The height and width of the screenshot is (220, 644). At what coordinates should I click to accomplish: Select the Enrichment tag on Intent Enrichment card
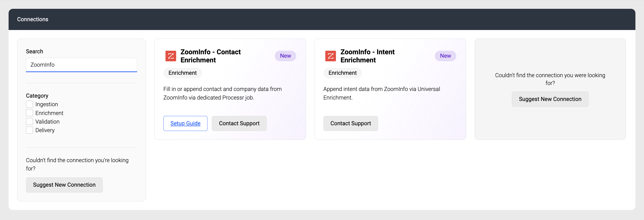click(343, 73)
